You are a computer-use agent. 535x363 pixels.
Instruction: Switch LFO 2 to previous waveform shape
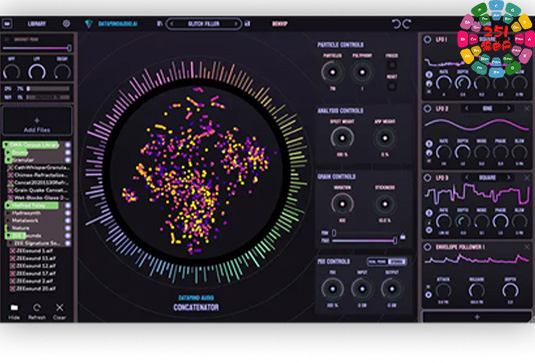(467, 108)
